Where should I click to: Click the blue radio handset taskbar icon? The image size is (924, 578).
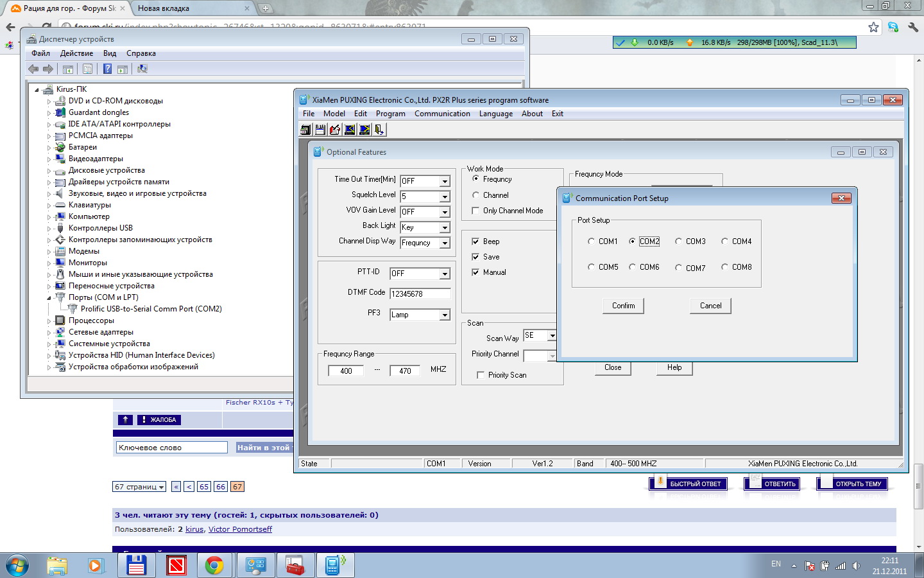point(334,566)
